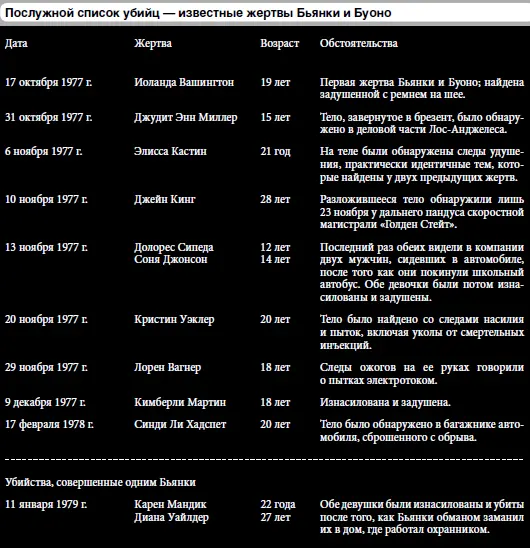Click victim name Карен Мандик
Image resolution: width=530 pixels, height=548 pixels.
click(170, 505)
